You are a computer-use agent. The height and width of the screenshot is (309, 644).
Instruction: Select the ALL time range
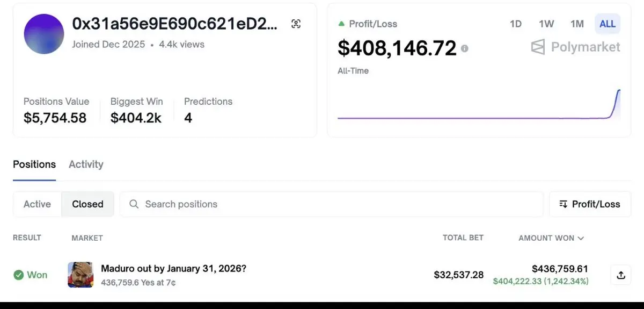(608, 24)
